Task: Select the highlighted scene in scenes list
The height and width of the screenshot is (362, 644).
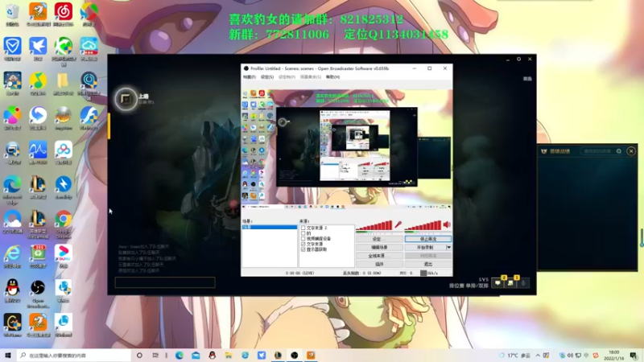Action: point(270,227)
